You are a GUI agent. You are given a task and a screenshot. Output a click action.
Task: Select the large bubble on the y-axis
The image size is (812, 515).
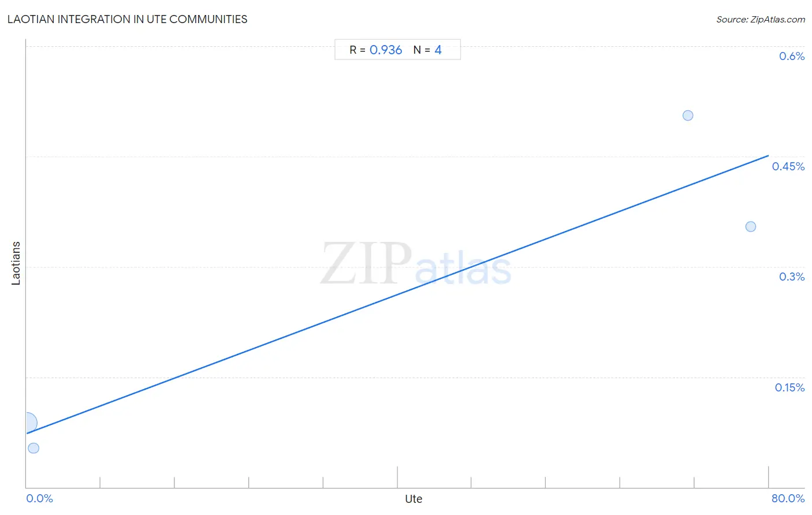pos(27,423)
